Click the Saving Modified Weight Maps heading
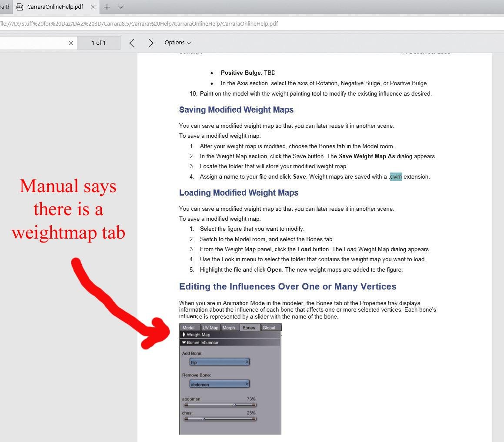The height and width of the screenshot is (442, 504). click(236, 110)
